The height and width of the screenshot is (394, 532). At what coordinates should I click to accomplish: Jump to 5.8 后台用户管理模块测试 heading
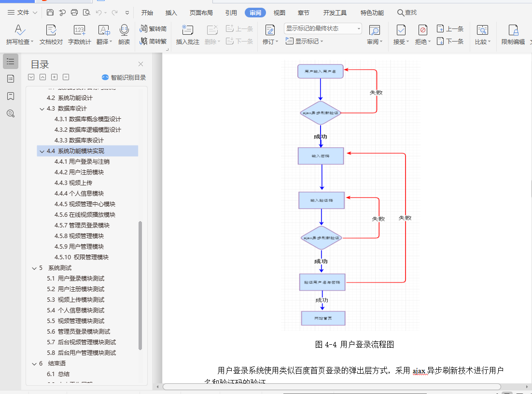tap(82, 353)
